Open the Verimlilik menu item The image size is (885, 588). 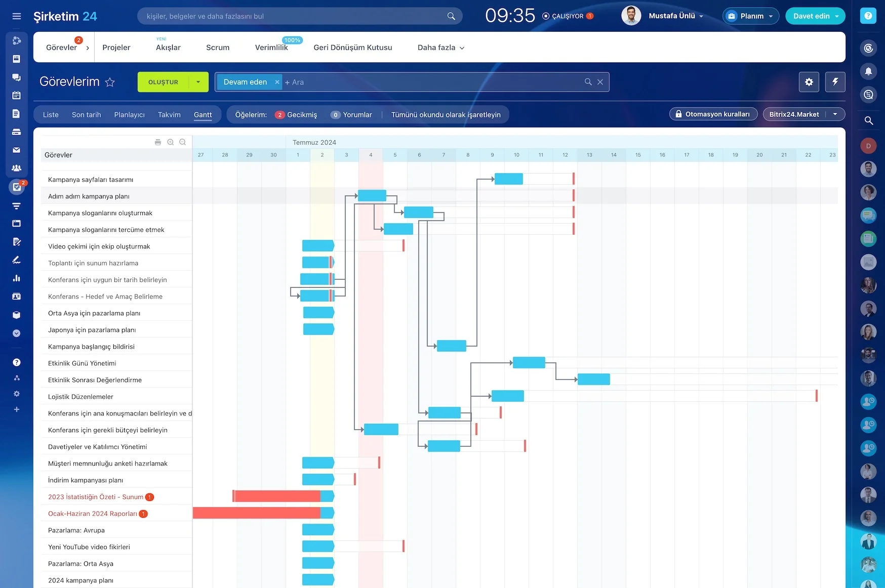pos(271,48)
